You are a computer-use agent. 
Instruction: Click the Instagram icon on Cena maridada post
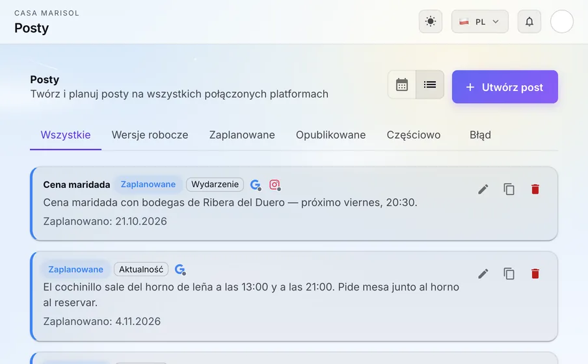click(x=275, y=185)
